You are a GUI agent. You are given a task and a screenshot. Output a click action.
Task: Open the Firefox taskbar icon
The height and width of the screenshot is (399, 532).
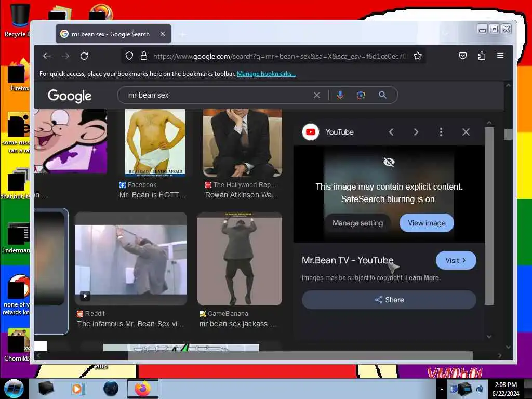coord(143,389)
